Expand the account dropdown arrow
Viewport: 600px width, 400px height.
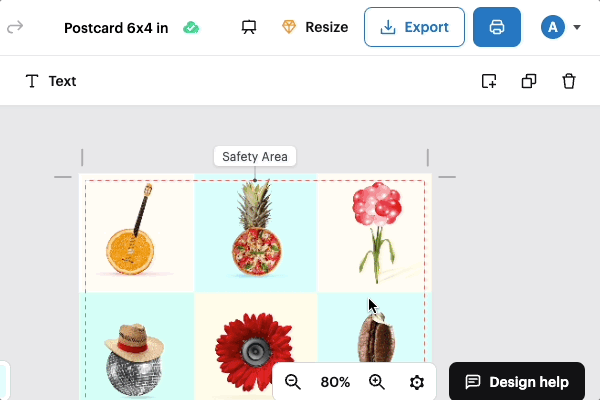tap(577, 27)
